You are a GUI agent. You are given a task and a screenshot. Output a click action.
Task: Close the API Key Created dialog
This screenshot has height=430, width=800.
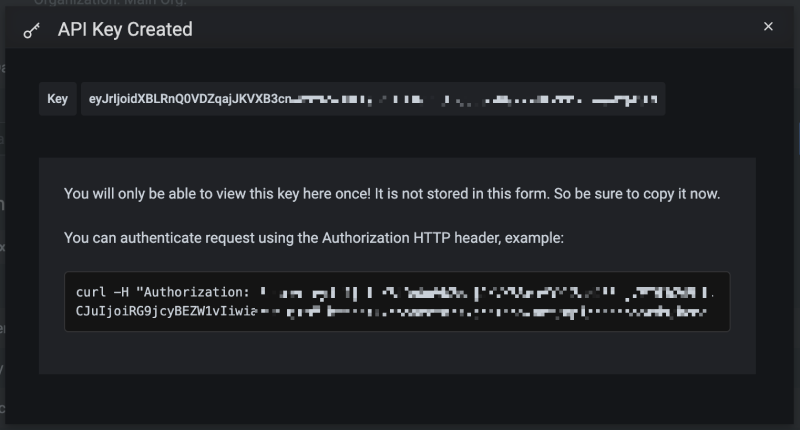(768, 27)
